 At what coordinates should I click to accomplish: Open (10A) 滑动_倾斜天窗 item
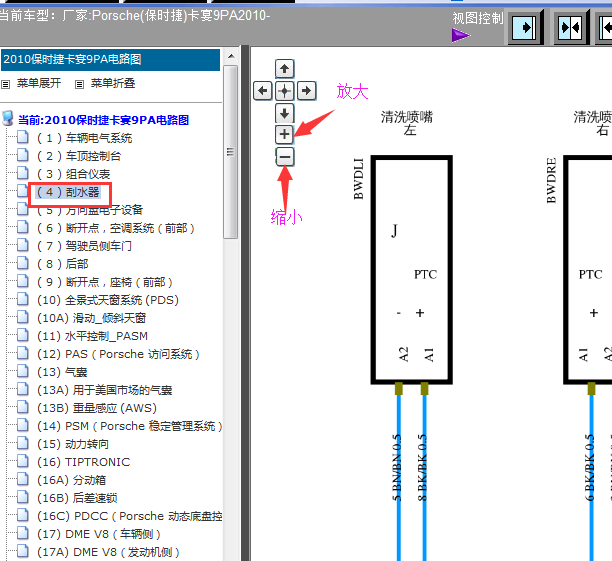point(91,318)
